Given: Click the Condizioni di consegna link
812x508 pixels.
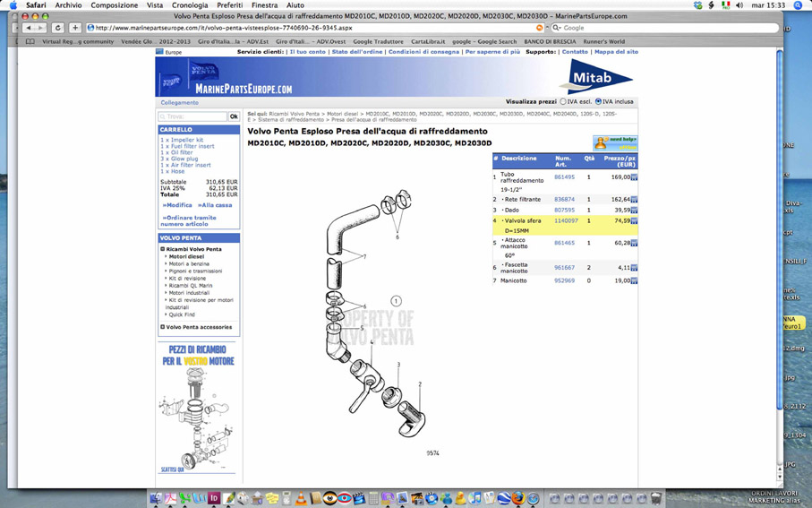Looking at the screenshot, I should (423, 52).
